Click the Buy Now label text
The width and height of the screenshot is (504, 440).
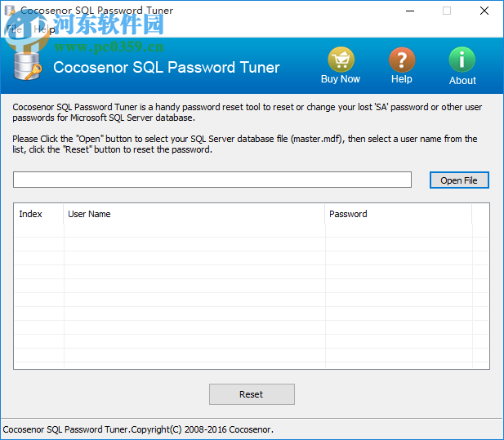(x=341, y=79)
